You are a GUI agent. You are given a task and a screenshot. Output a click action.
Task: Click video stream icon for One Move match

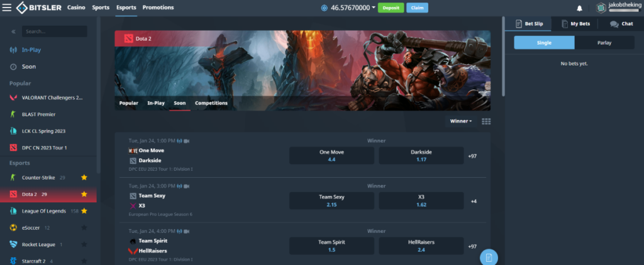click(x=186, y=141)
